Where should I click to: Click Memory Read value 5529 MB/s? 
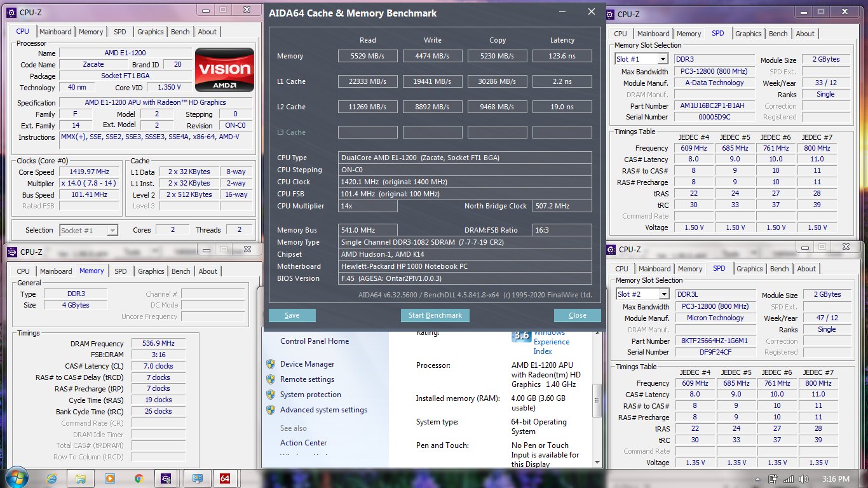pyautogui.click(x=368, y=56)
